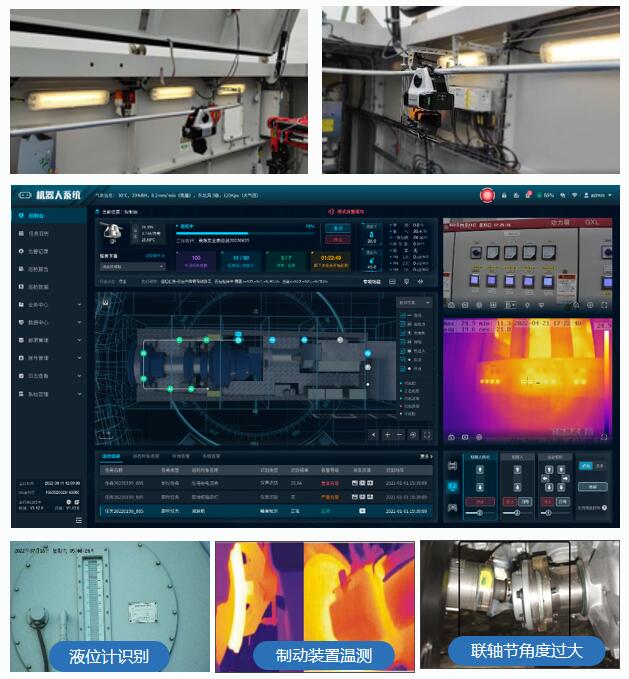The width and height of the screenshot is (629, 679).
Task: Click the red emergency stop button
Action: coord(487,195)
